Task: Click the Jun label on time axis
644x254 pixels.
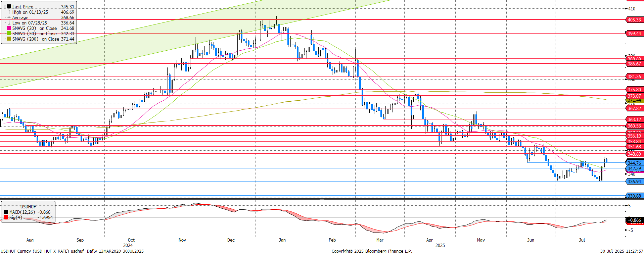Action: (x=531, y=240)
